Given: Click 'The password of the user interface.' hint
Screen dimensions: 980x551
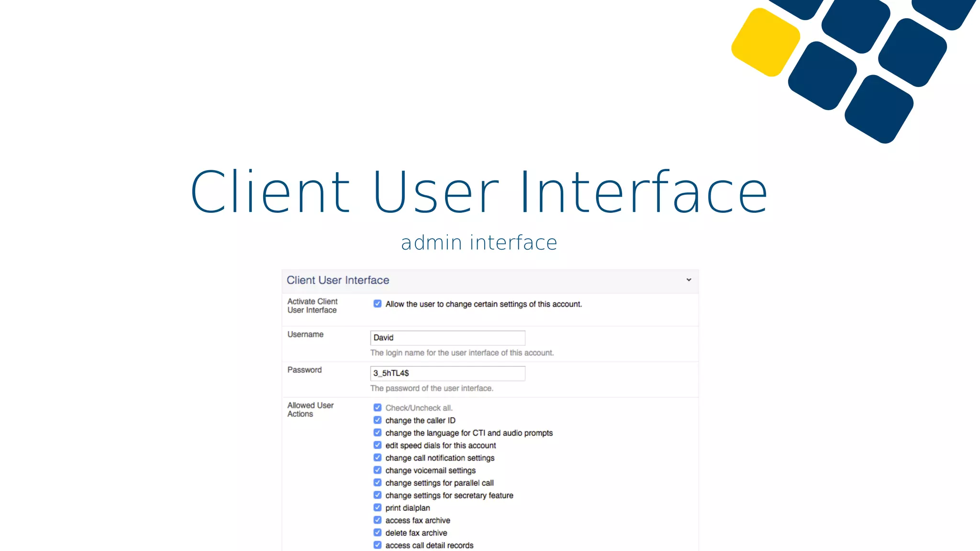Looking at the screenshot, I should tap(432, 388).
